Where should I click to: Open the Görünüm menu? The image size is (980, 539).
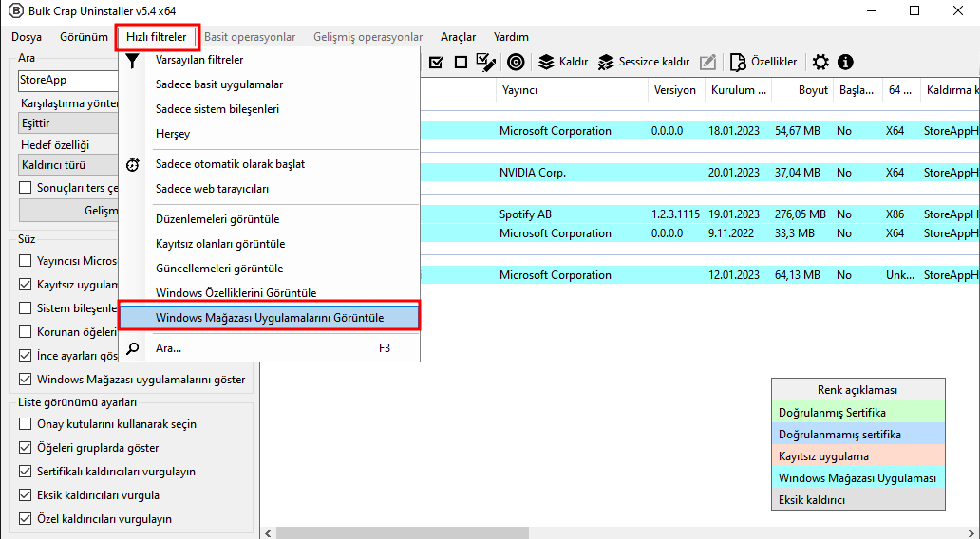click(x=84, y=37)
